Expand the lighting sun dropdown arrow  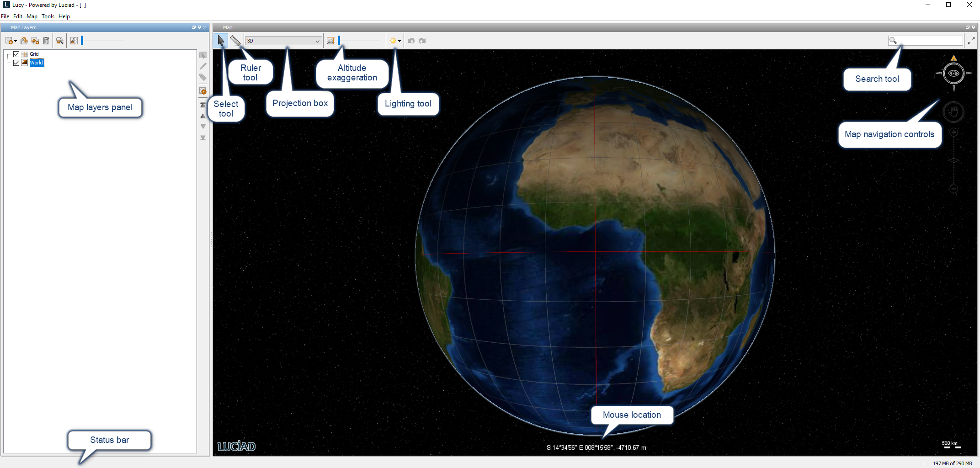(399, 41)
